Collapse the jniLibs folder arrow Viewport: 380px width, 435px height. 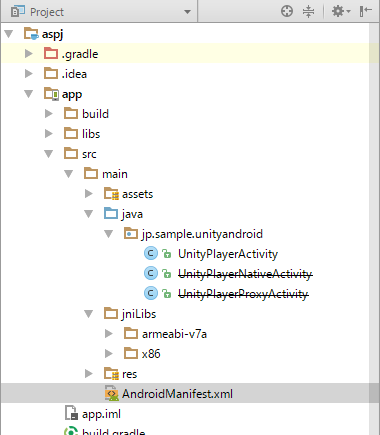89,314
